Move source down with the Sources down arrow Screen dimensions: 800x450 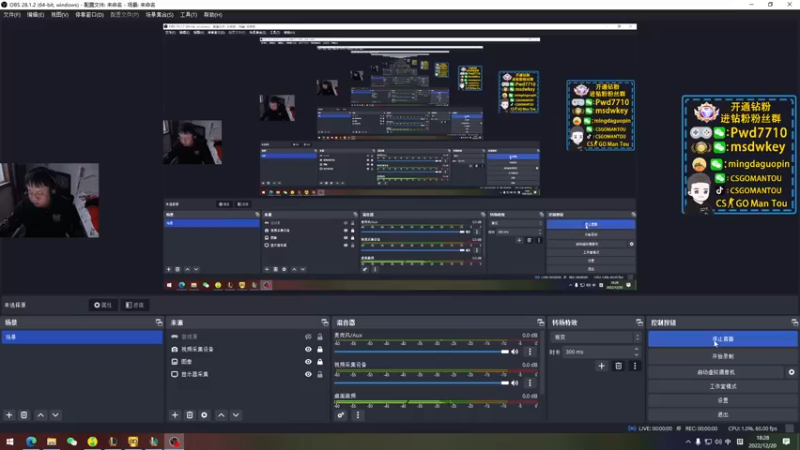click(x=236, y=415)
